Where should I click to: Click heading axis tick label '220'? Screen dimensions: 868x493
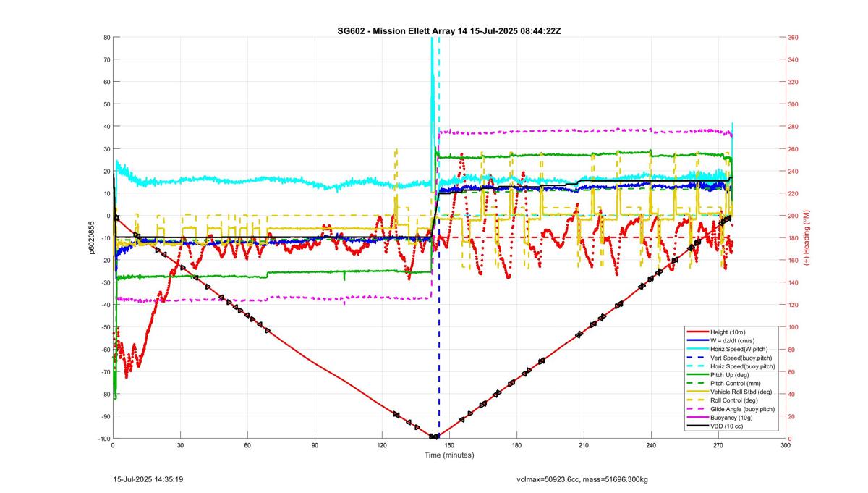tap(794, 193)
